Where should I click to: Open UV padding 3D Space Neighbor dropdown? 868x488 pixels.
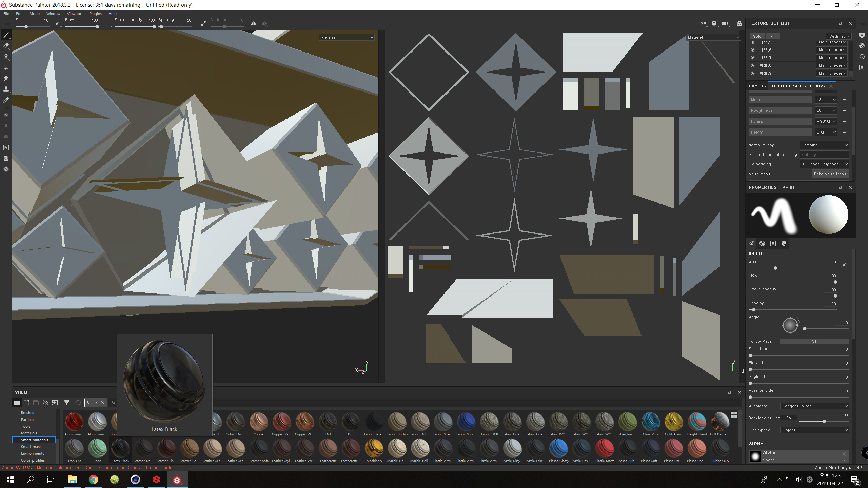click(824, 164)
